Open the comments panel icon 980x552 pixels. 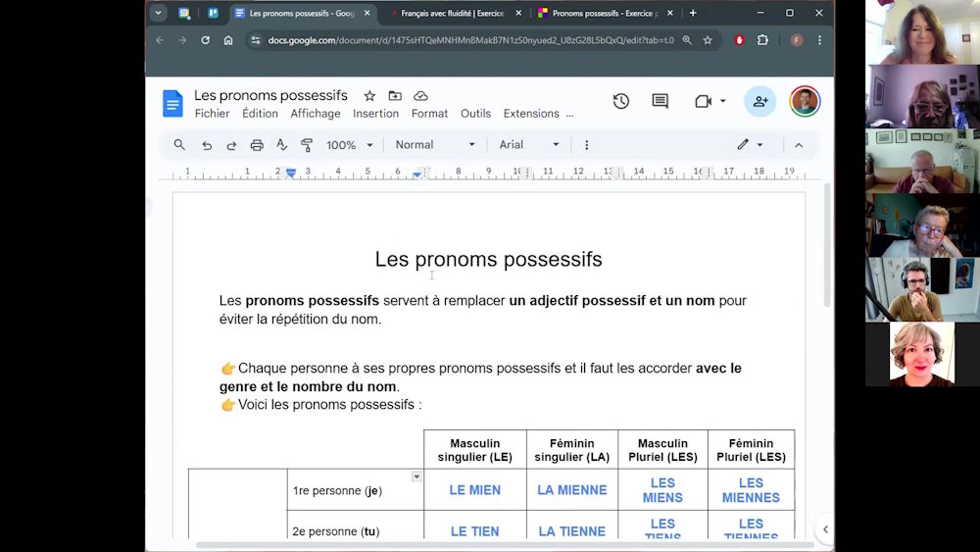pyautogui.click(x=660, y=101)
